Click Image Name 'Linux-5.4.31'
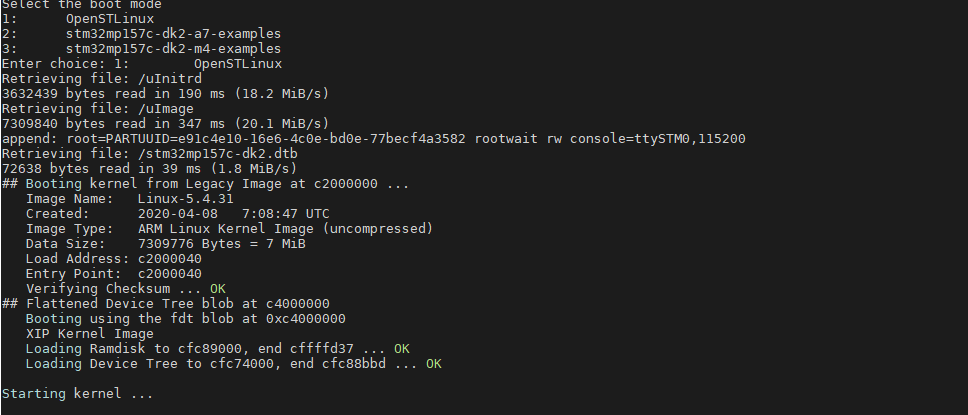The width and height of the screenshot is (968, 415). pyautogui.click(x=185, y=199)
